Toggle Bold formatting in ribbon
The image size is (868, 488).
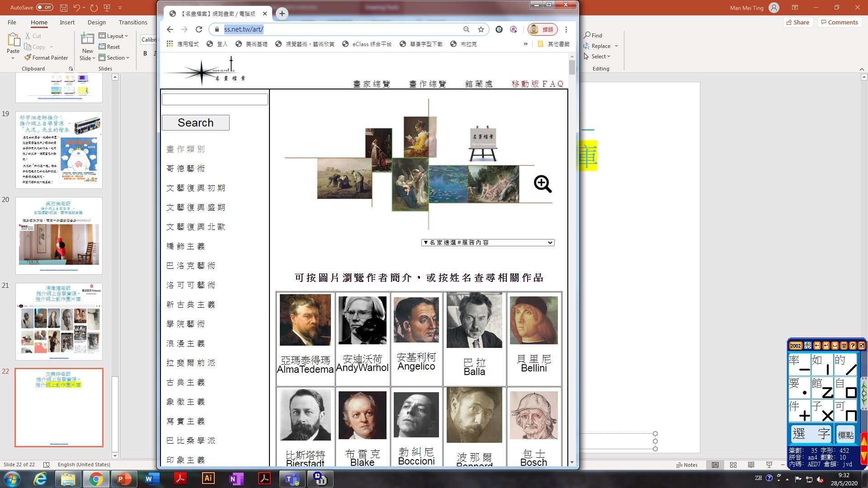tap(145, 53)
